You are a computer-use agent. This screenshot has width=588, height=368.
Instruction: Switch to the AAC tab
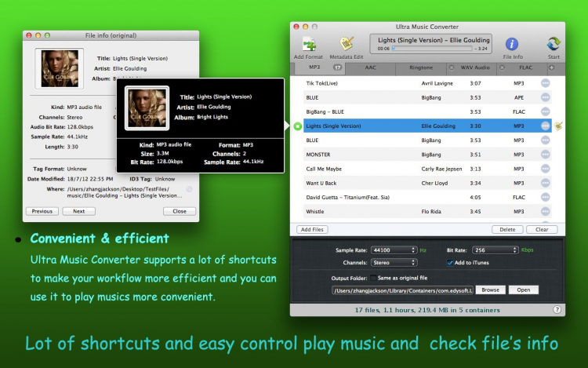click(371, 68)
